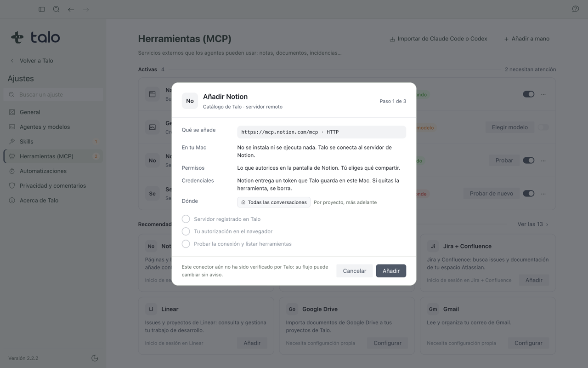Click the Go icon on Google Drive card
The height and width of the screenshot is (368, 588).
pyautogui.click(x=292, y=309)
